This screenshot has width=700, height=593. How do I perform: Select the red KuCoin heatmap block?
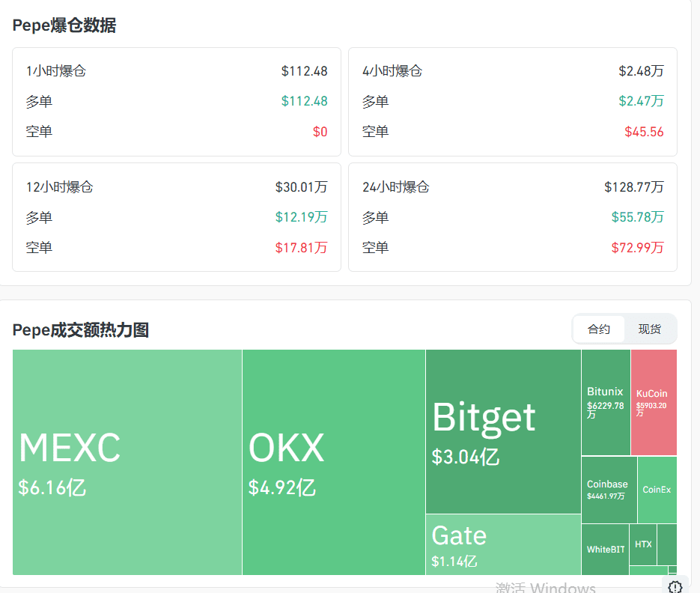click(654, 402)
